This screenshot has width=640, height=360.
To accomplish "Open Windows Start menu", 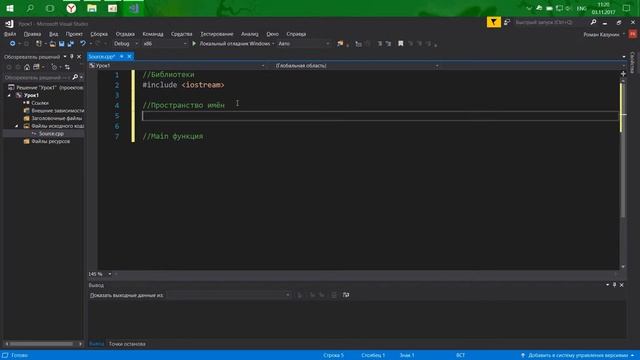I will coord(10,8).
